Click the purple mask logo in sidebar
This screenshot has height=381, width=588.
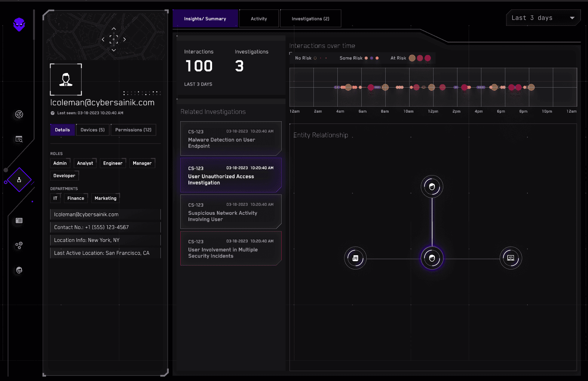19,25
